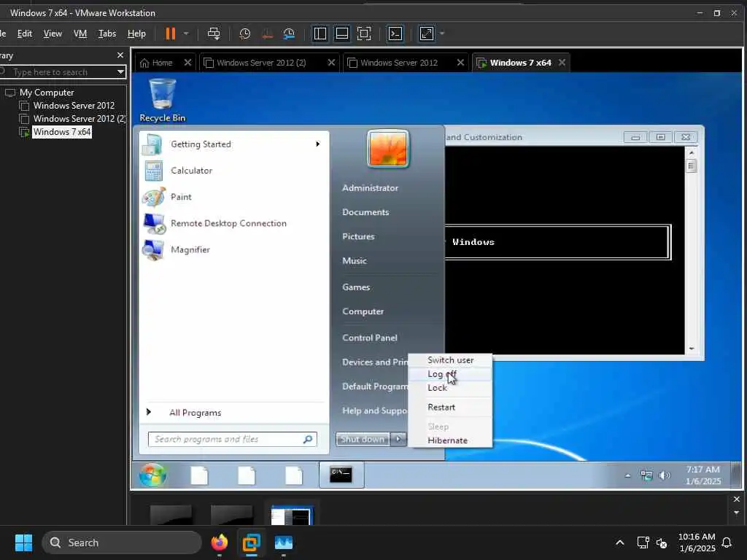This screenshot has width=747, height=560.
Task: Enter full screen mode icon
Action: [364, 34]
